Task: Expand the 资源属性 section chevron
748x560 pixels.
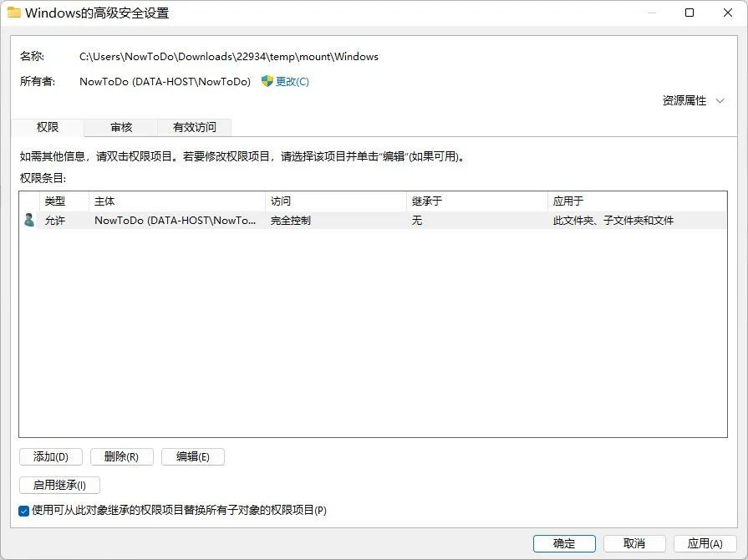Action: [720, 100]
